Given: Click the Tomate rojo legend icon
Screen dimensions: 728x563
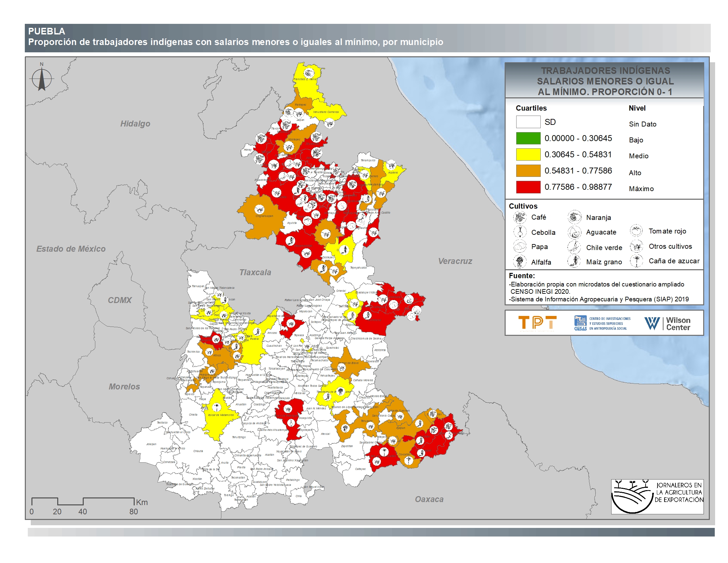Looking at the screenshot, I should (636, 231).
